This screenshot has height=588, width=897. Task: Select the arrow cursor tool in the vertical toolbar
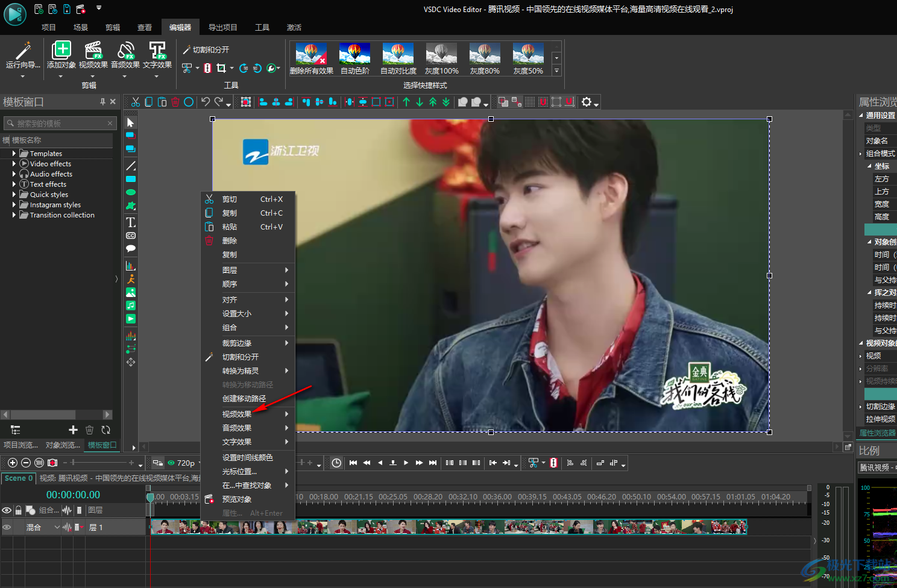click(x=131, y=122)
